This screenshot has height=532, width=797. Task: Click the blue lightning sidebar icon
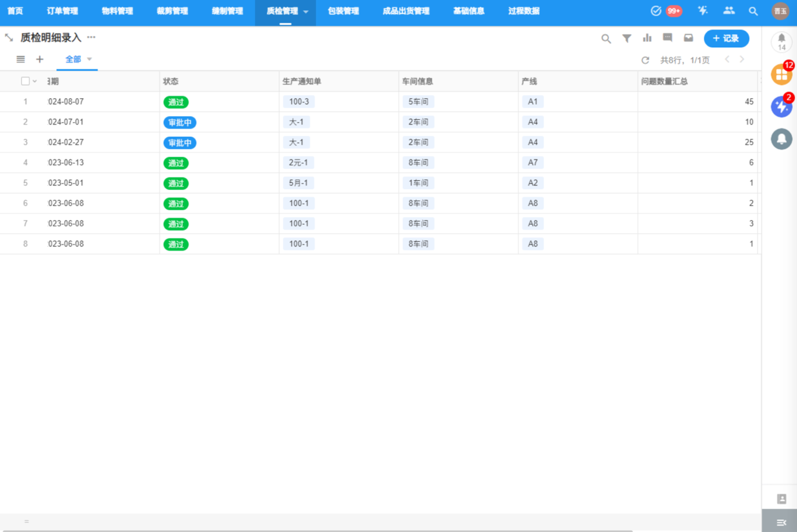(781, 107)
